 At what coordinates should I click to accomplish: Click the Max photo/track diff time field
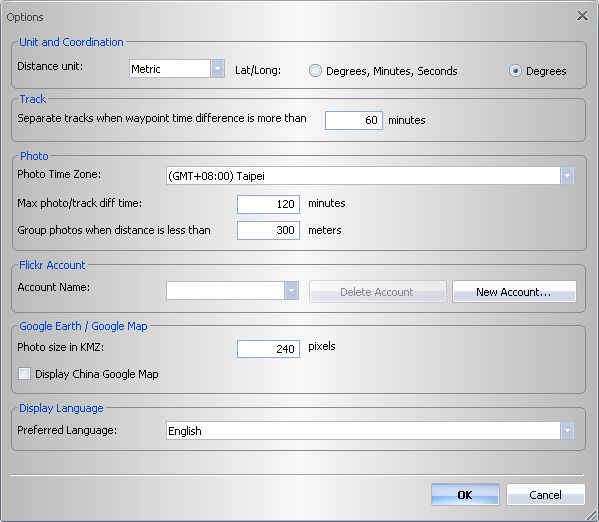click(268, 204)
